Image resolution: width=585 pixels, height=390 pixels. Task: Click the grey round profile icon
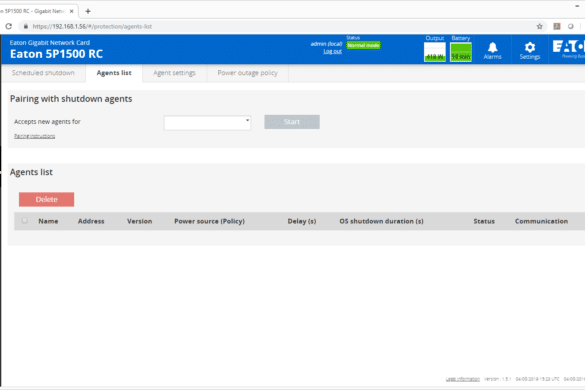click(570, 26)
